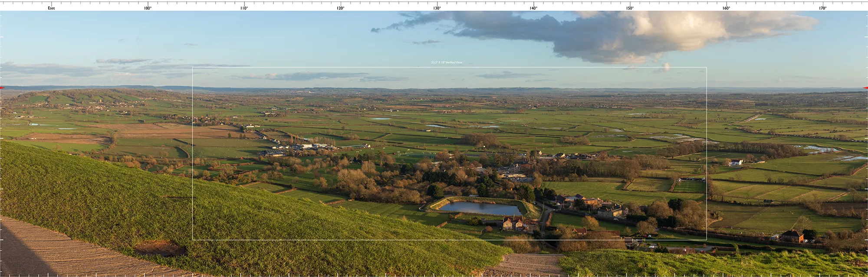Viewport: 868px width, 277px height.
Task: Click the red brick house at bottom right
Action: (792, 236)
